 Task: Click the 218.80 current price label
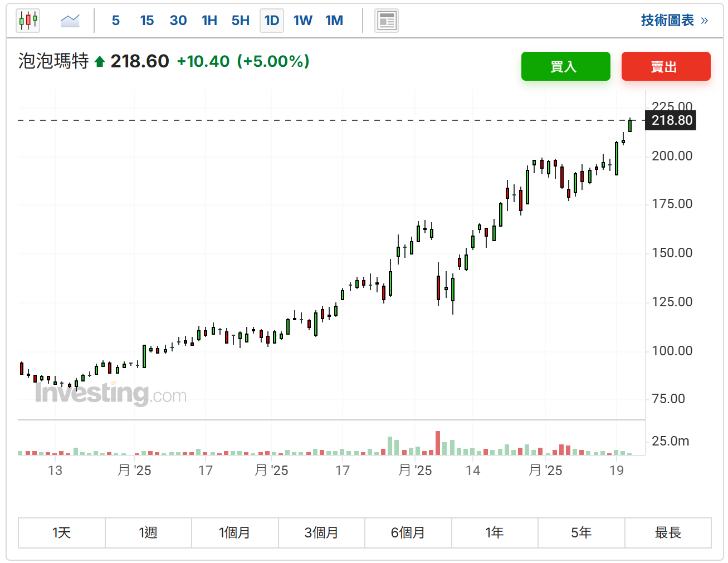(671, 120)
